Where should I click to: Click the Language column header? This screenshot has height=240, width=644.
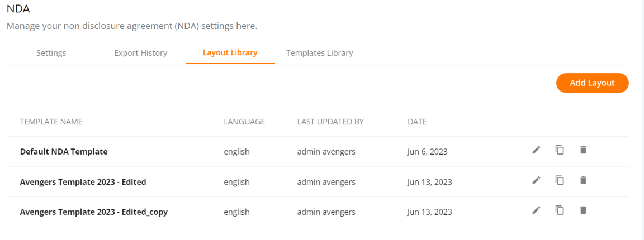[x=244, y=122]
